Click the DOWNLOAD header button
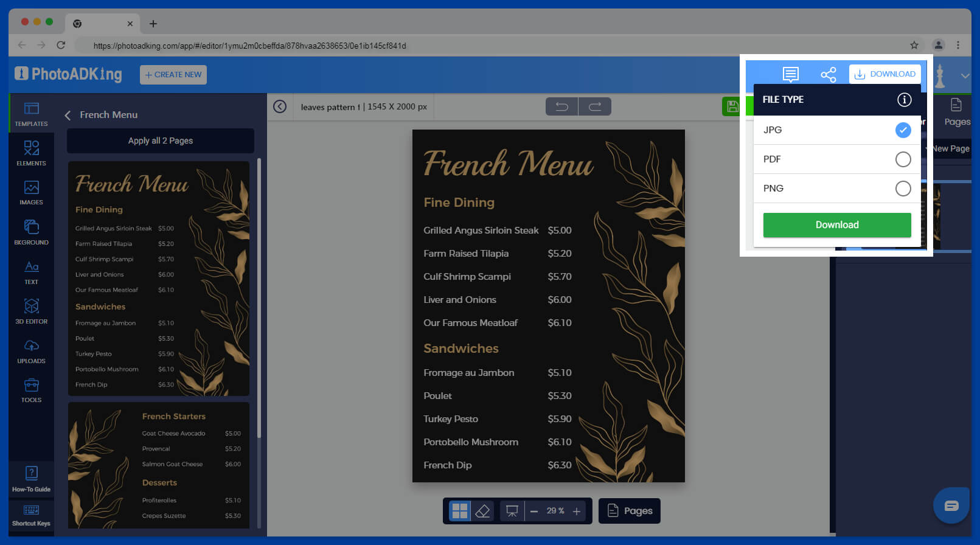Screen dimensions: 980x545 [885, 74]
